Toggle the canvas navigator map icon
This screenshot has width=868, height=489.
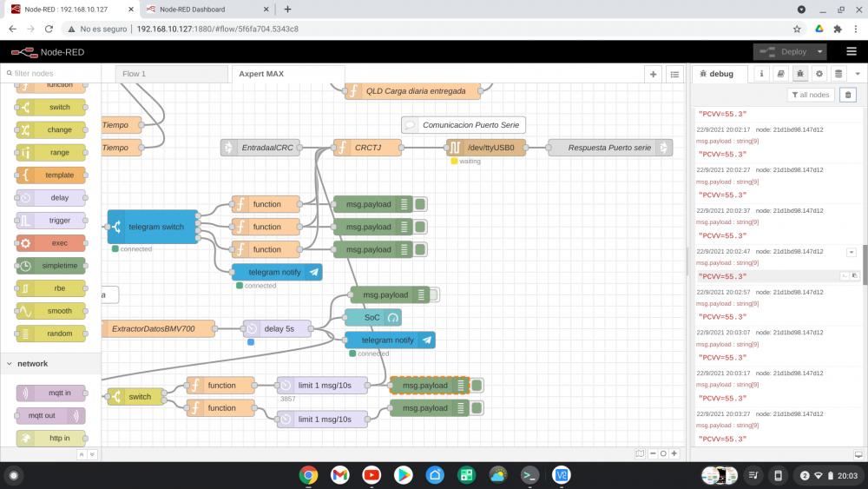640,453
